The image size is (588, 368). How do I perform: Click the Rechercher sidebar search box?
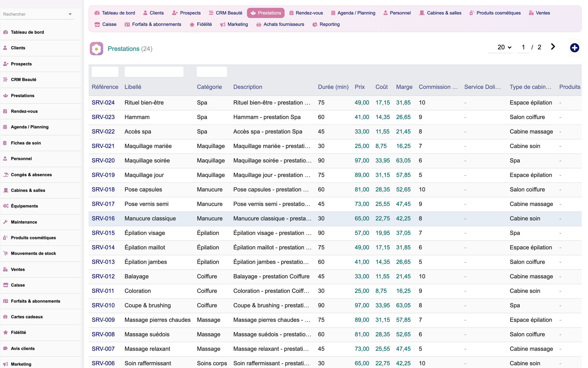(x=37, y=14)
